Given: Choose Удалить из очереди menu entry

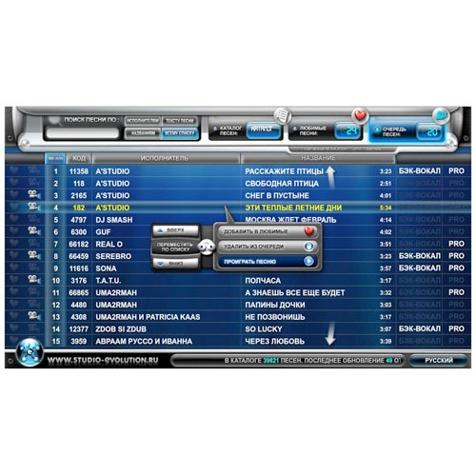Looking at the screenshot, I should tap(267, 247).
